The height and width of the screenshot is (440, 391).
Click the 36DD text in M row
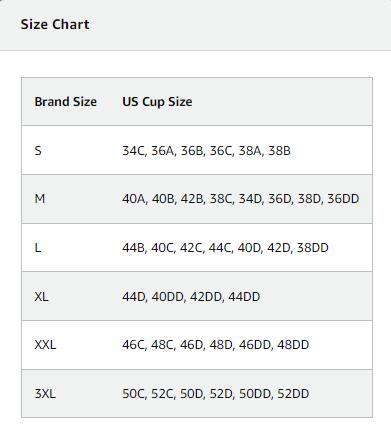point(343,199)
